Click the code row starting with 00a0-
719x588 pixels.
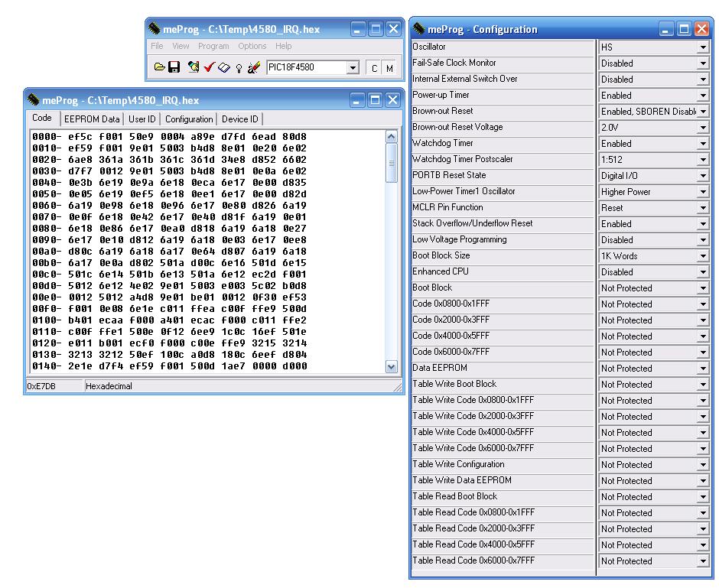(169, 251)
